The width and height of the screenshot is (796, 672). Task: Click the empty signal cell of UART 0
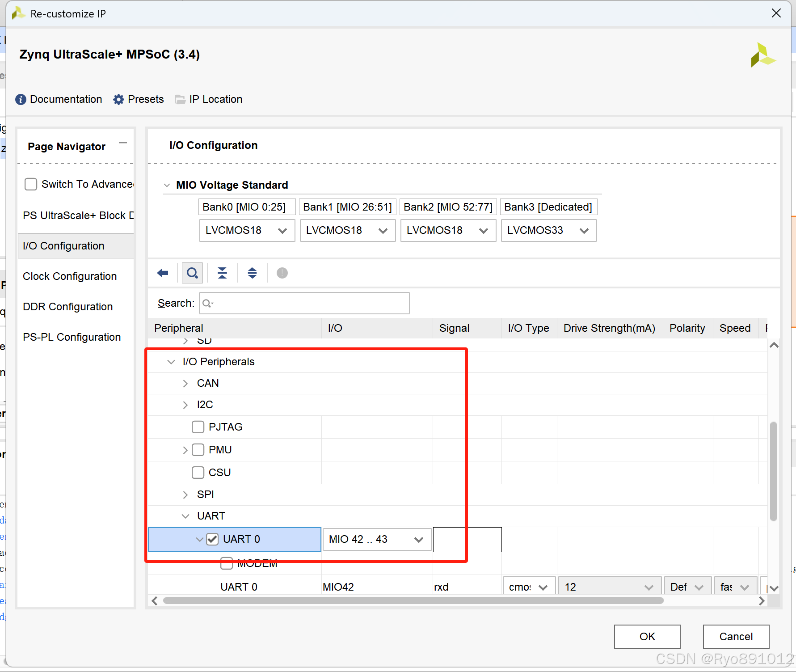point(467,540)
